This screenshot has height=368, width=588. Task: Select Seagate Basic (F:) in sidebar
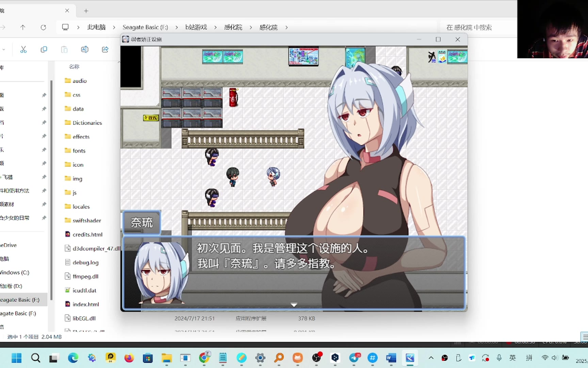(x=20, y=300)
